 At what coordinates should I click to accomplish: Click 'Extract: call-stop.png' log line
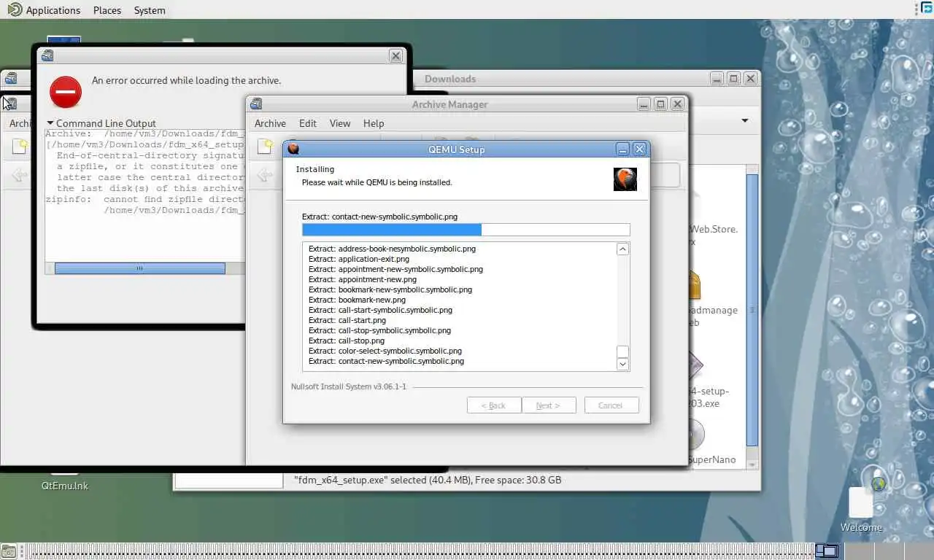tap(347, 341)
